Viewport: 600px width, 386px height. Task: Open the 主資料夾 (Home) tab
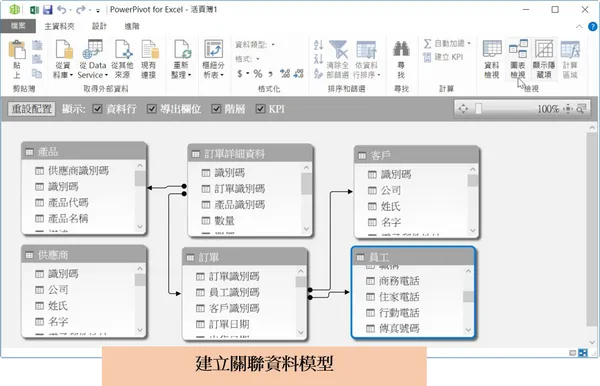click(59, 26)
